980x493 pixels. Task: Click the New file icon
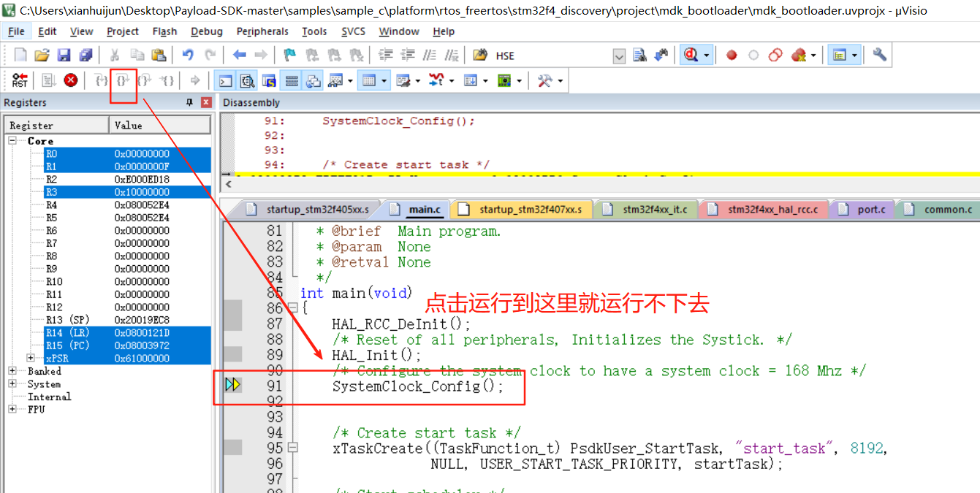click(x=20, y=56)
